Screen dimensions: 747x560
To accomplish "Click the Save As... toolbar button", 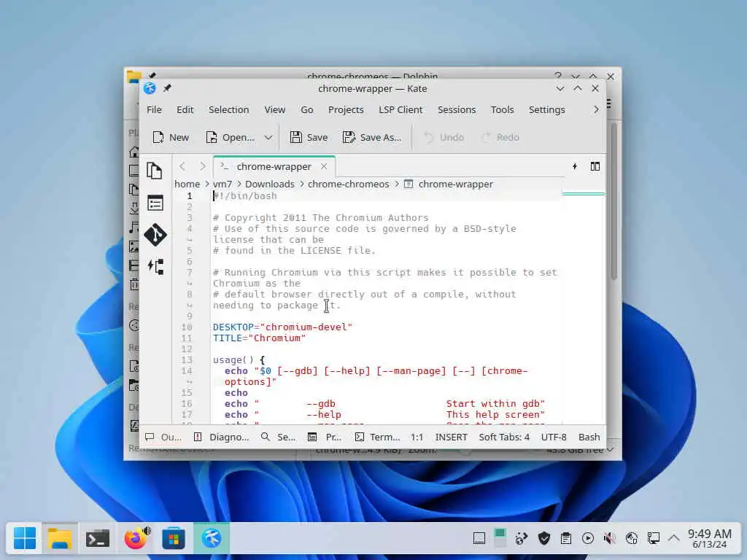I will (372, 138).
